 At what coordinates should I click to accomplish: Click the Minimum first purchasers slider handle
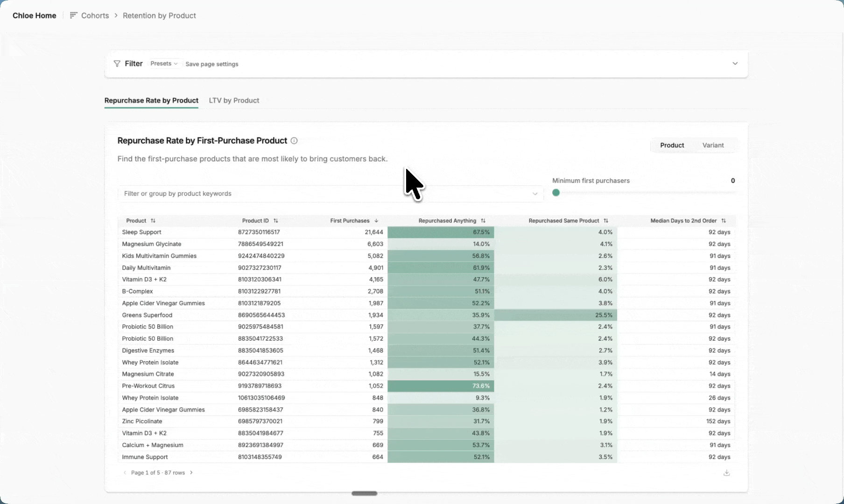point(556,193)
